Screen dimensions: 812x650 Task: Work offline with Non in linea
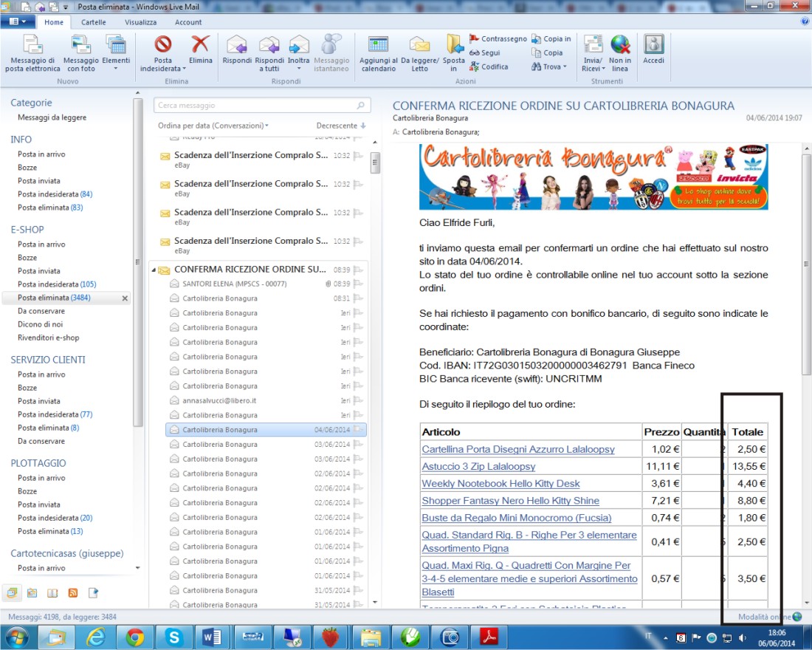620,53
